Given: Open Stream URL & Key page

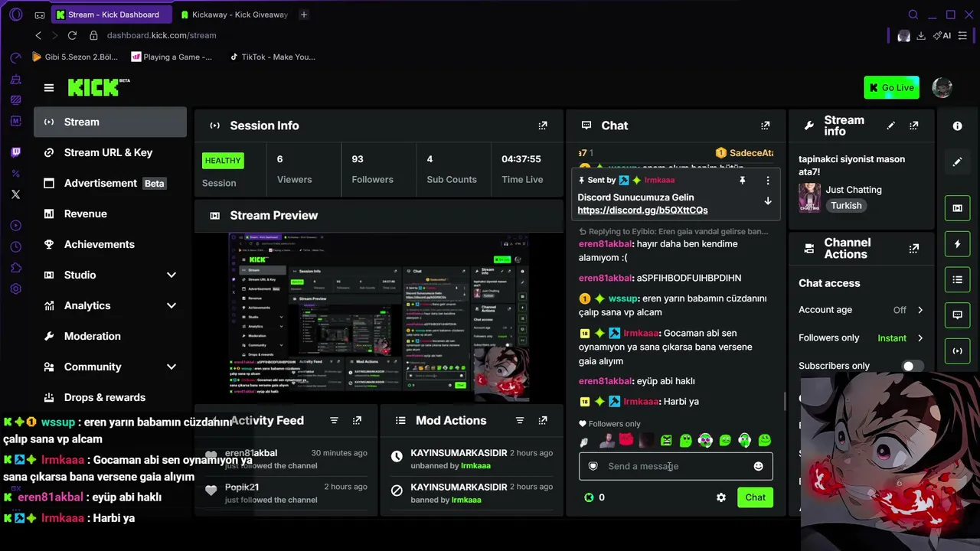Looking at the screenshot, I should point(110,152).
